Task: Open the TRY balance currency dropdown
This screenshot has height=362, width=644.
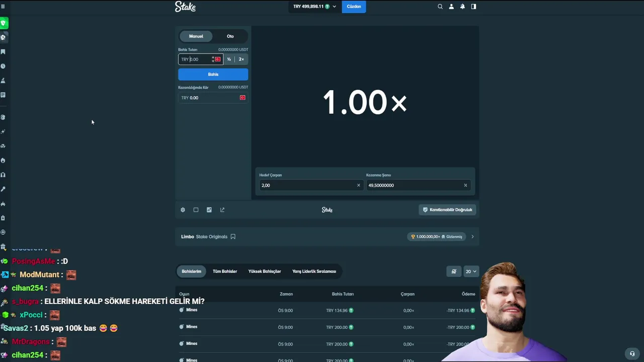Action: 314,7
